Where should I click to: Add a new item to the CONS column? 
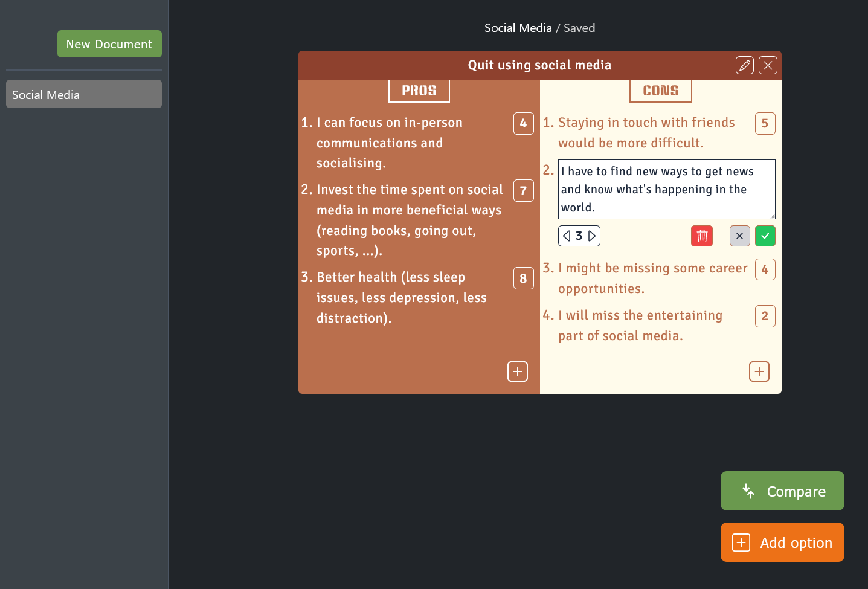coord(759,371)
